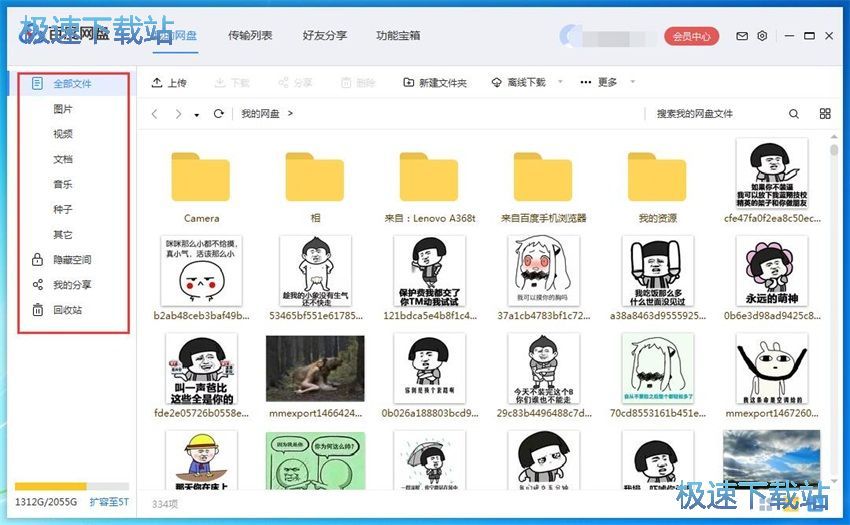Select the 来自：Lenovo A368t folder
The height and width of the screenshot is (525, 850).
429,187
